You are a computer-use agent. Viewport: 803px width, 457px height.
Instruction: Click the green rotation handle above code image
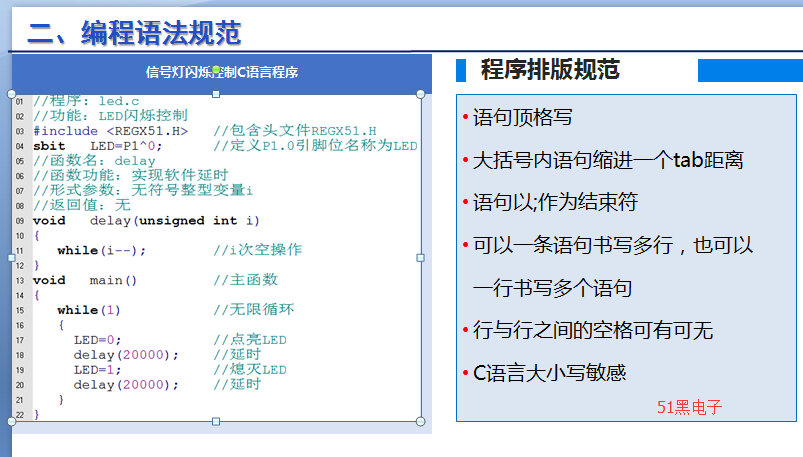216,70
